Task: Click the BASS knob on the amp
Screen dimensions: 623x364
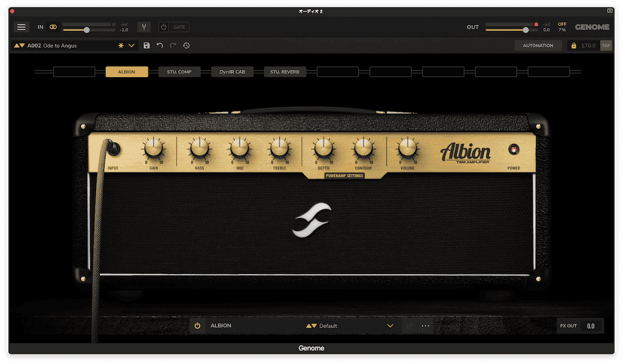Action: point(200,148)
